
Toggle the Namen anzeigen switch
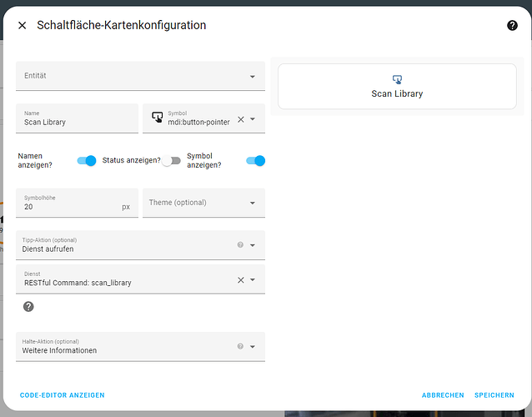coord(87,160)
